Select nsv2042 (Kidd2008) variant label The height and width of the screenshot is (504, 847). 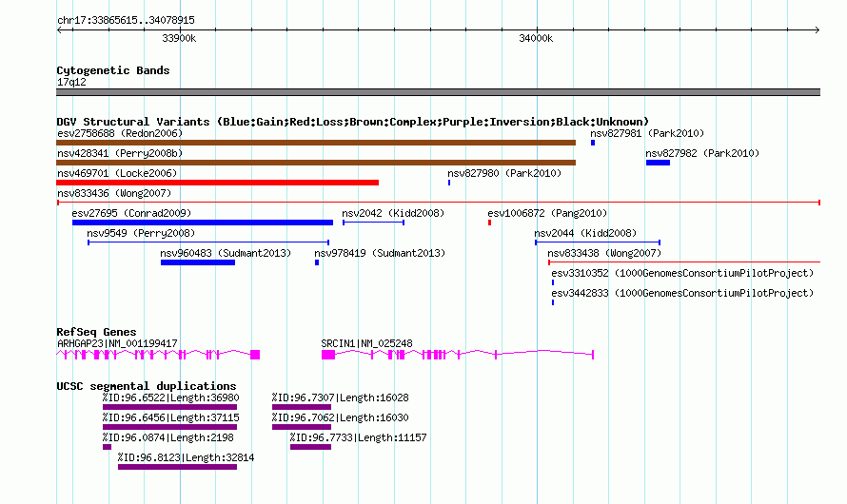(393, 213)
